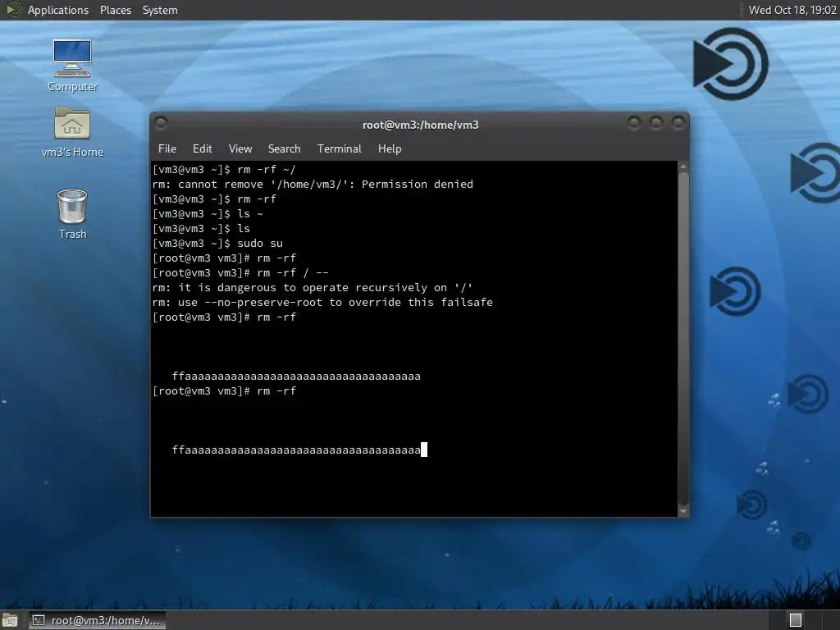Image resolution: width=840 pixels, height=630 pixels.
Task: Click the terminal scrollbar up arrow
Action: [x=683, y=167]
